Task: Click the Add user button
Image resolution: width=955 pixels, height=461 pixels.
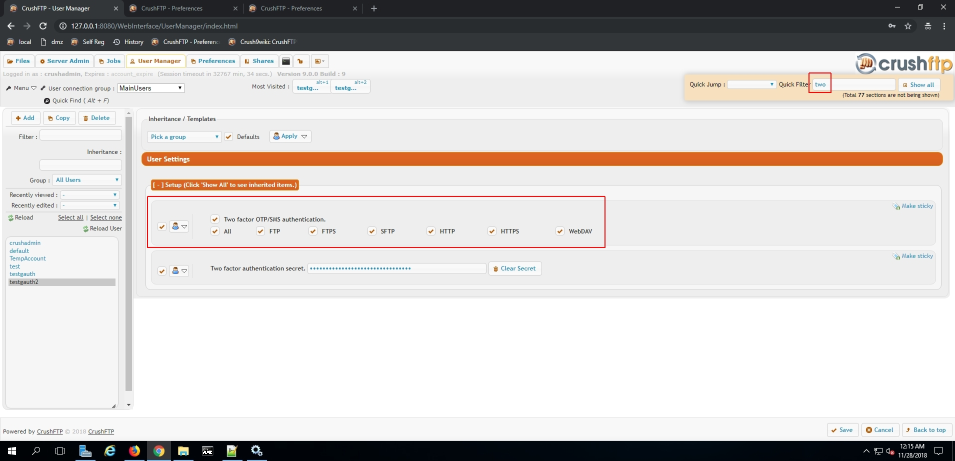Action: 26,118
